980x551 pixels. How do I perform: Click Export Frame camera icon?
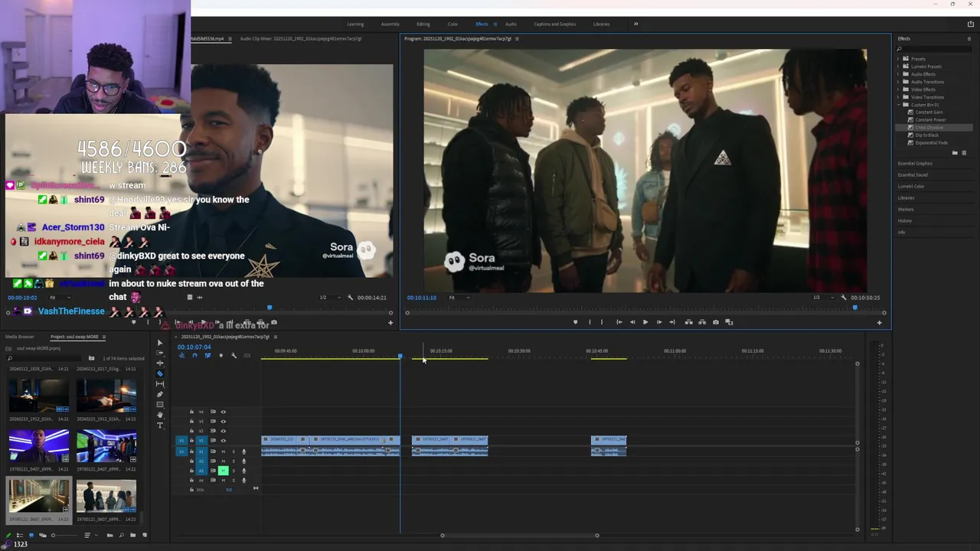coord(716,322)
